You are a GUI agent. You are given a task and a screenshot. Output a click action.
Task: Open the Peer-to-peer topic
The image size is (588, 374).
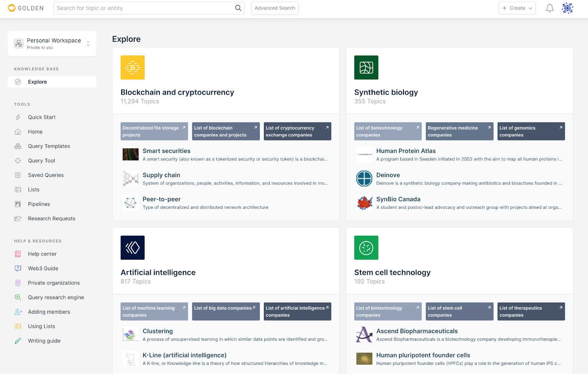[x=162, y=199]
